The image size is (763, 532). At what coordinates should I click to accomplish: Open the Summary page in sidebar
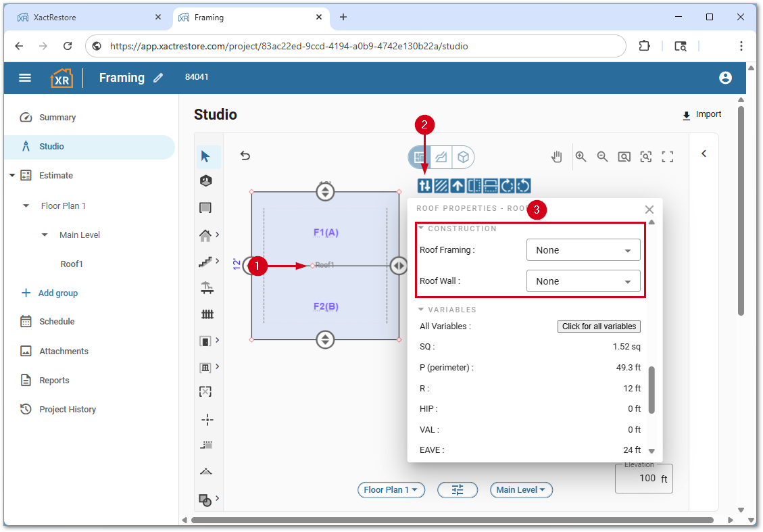click(x=57, y=118)
